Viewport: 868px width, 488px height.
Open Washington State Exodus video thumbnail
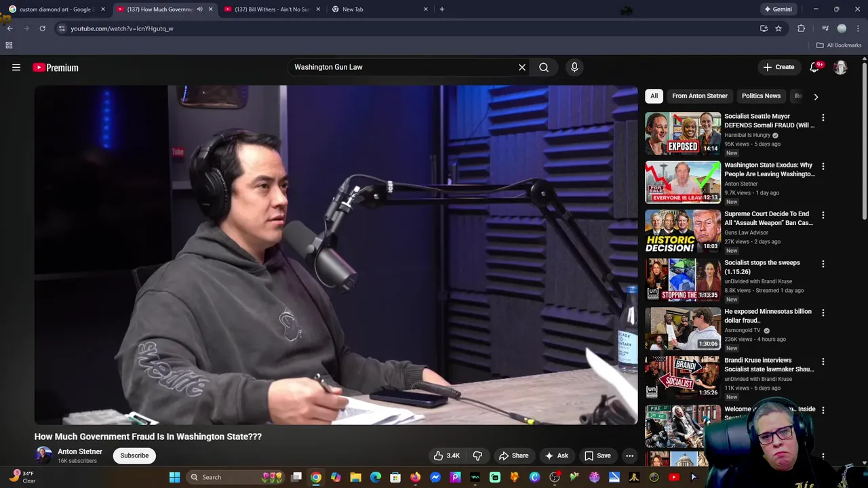click(682, 182)
